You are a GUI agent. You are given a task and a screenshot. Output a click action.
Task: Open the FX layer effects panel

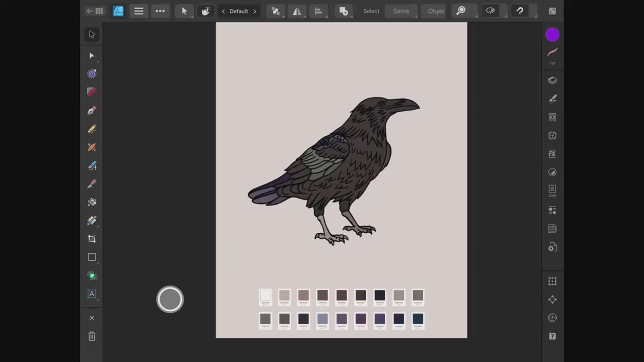[552, 154]
